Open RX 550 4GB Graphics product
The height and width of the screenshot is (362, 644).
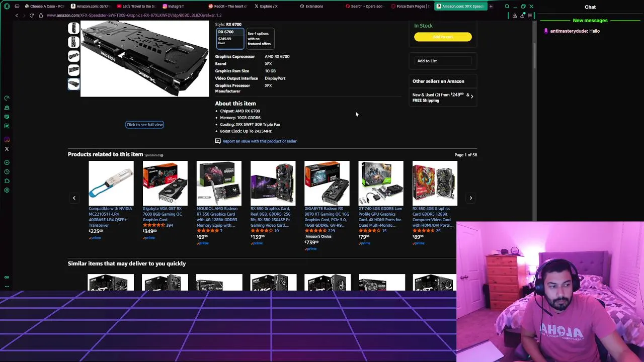[x=433, y=217]
